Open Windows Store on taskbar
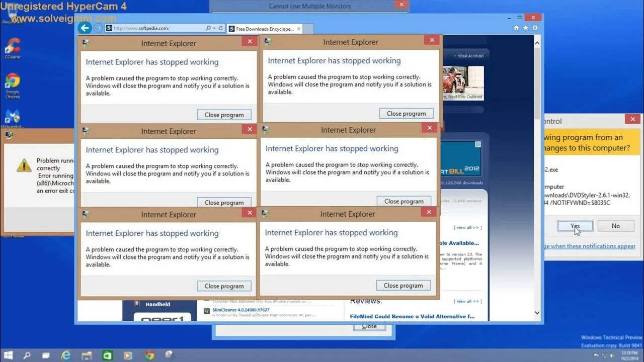The width and height of the screenshot is (644, 362). (107, 355)
